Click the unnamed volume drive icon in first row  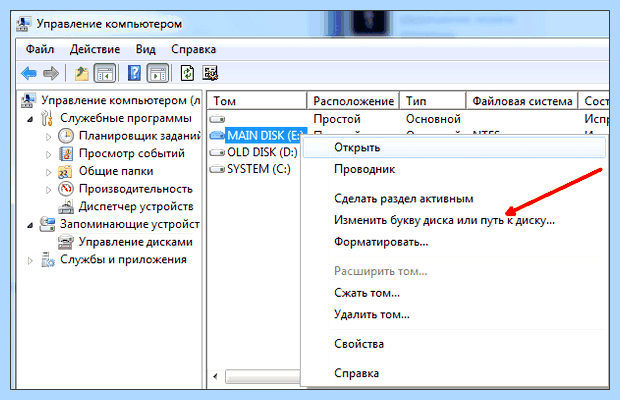[x=217, y=119]
